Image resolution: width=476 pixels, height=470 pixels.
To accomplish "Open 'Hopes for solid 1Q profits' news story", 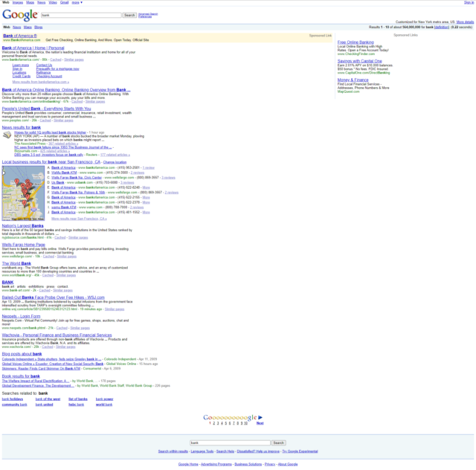I will click(x=50, y=132).
